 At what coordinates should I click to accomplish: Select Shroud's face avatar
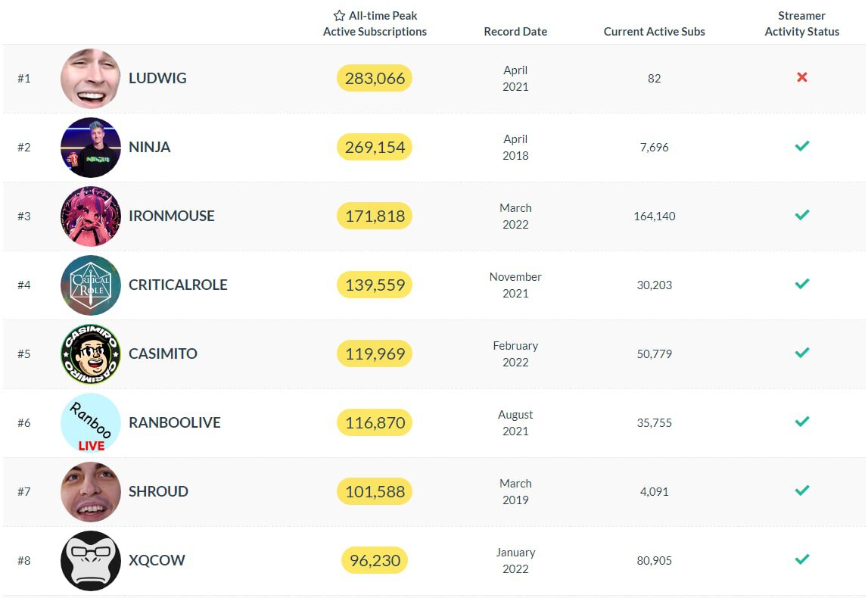pyautogui.click(x=91, y=492)
